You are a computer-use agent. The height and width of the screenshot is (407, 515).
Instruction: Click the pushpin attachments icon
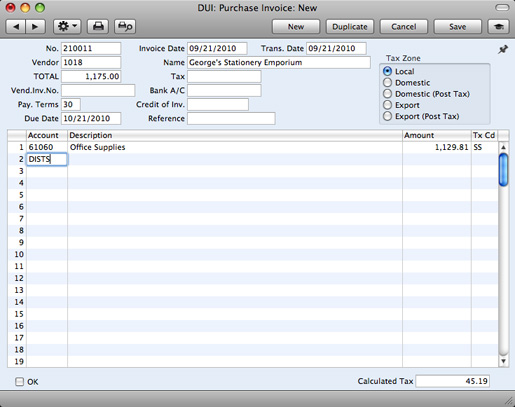click(x=503, y=50)
